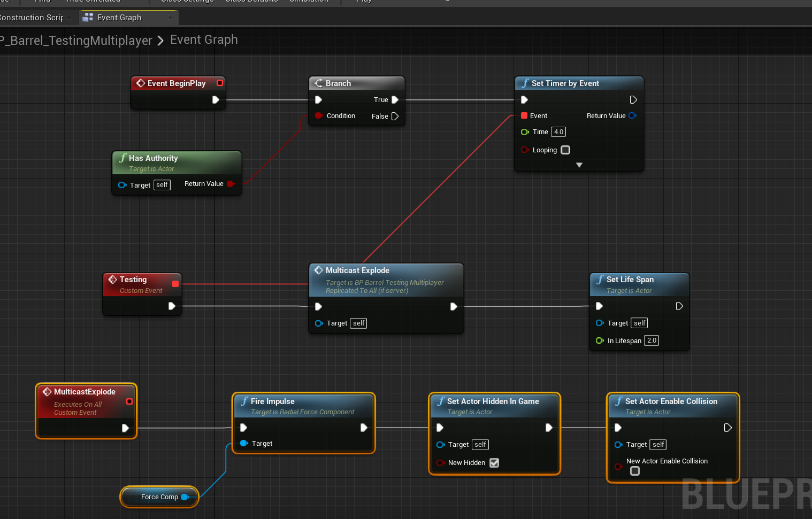Click Branch False output pin
The image size is (812, 519).
click(x=395, y=116)
